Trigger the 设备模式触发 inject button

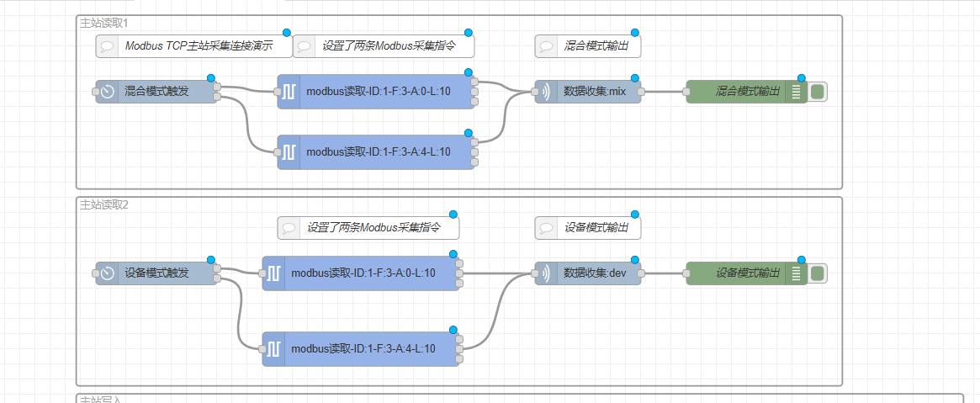(x=96, y=273)
